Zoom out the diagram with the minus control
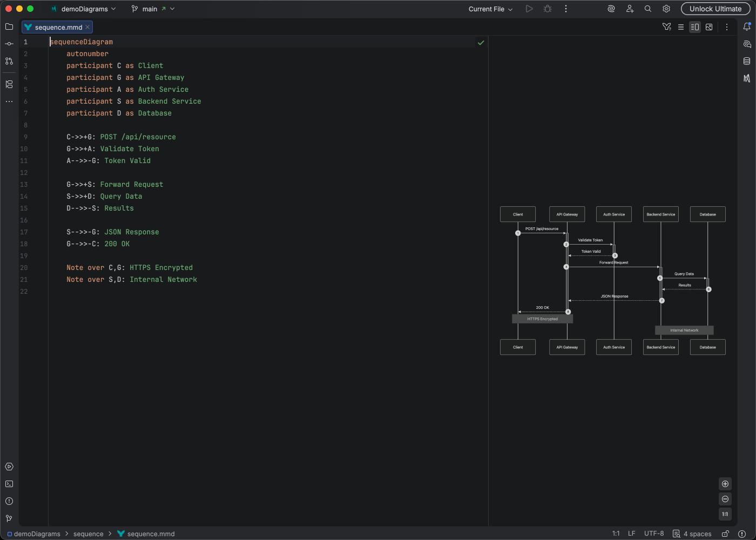The height and width of the screenshot is (540, 756). (x=725, y=499)
